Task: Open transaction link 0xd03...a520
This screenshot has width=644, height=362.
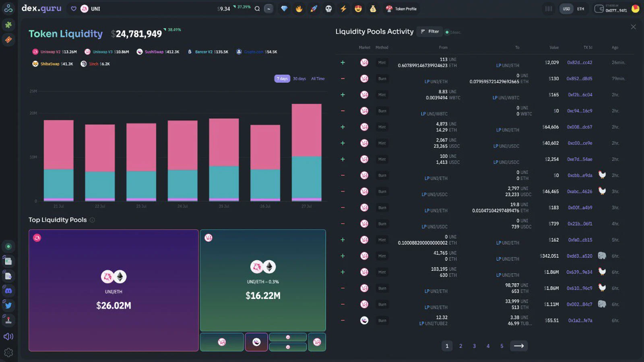Action: click(579, 256)
